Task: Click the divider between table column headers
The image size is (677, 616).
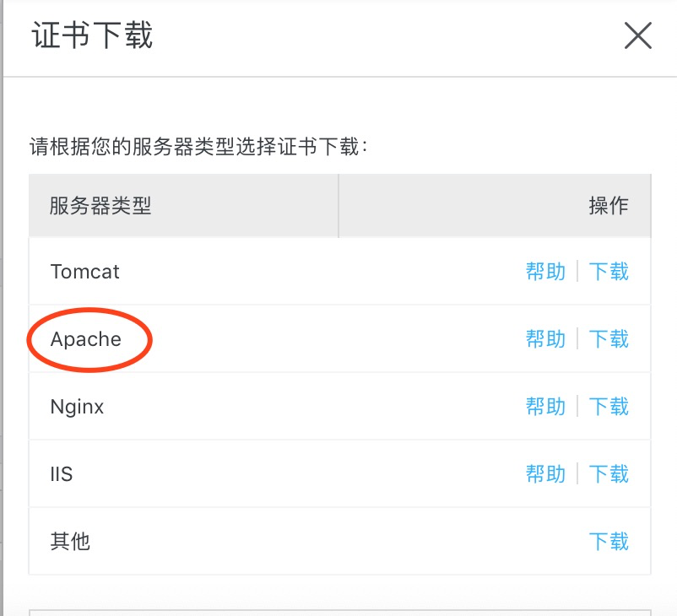Action: [338, 206]
